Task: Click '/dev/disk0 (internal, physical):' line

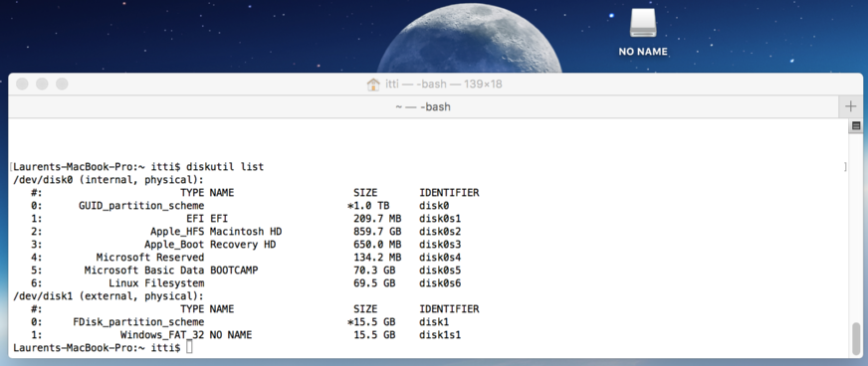Action: 108,180
